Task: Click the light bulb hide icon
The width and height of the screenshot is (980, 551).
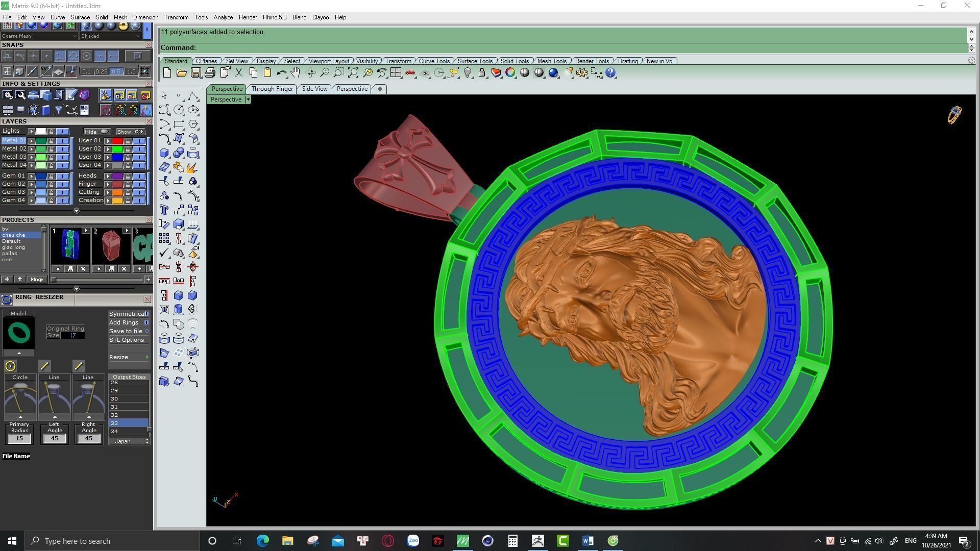Action: pos(468,73)
